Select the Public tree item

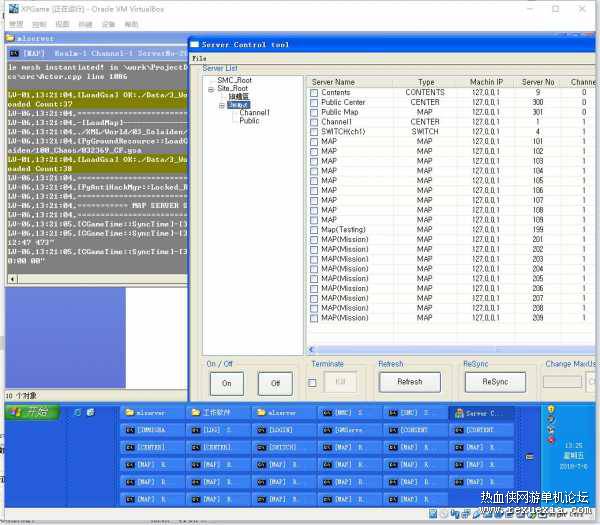tap(249, 121)
